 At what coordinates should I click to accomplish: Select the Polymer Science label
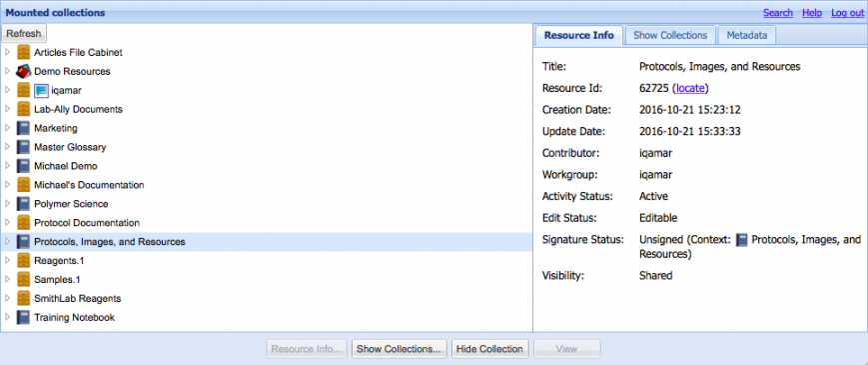[71, 204]
